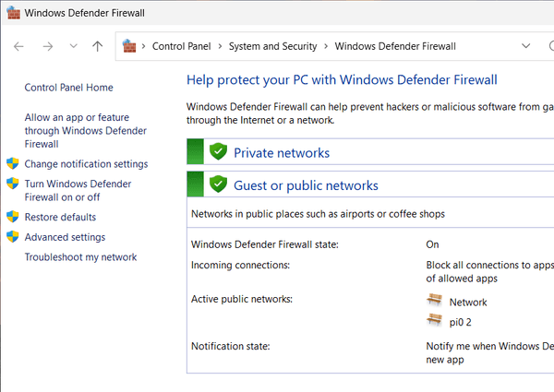Click the green shield beside Guest or public networks
The image size is (554, 392).
point(218,184)
